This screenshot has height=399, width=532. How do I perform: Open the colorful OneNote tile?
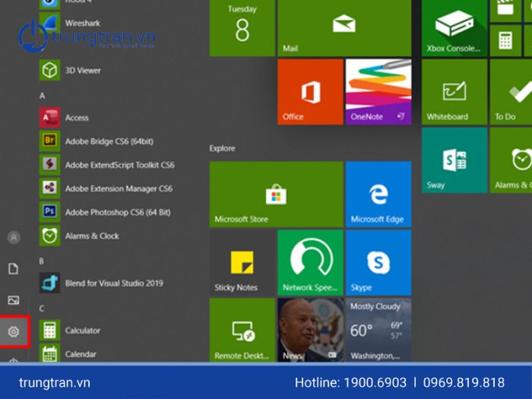[378, 92]
